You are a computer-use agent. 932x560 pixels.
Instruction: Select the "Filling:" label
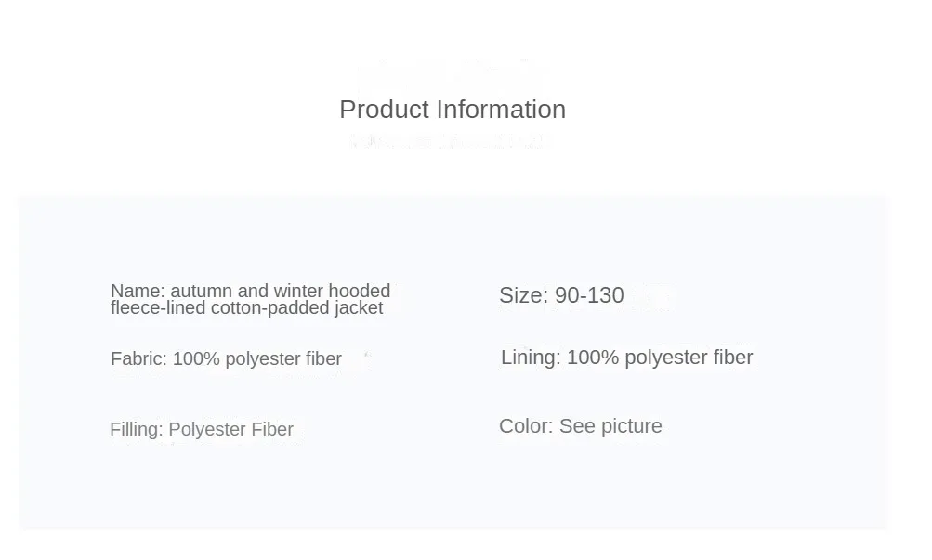click(137, 429)
